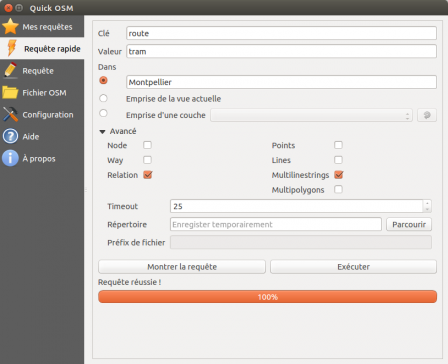Click the window maximize button in title bar

tap(19, 8)
